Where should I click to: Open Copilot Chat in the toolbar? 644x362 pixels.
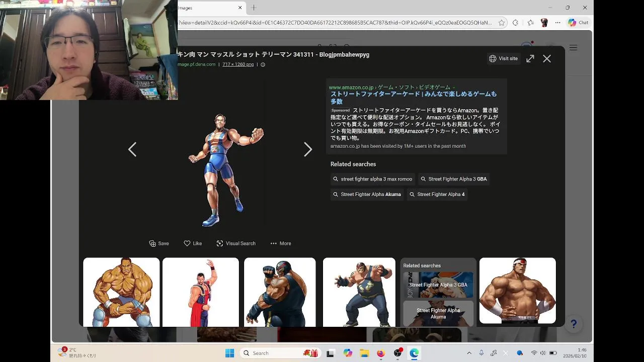578,23
